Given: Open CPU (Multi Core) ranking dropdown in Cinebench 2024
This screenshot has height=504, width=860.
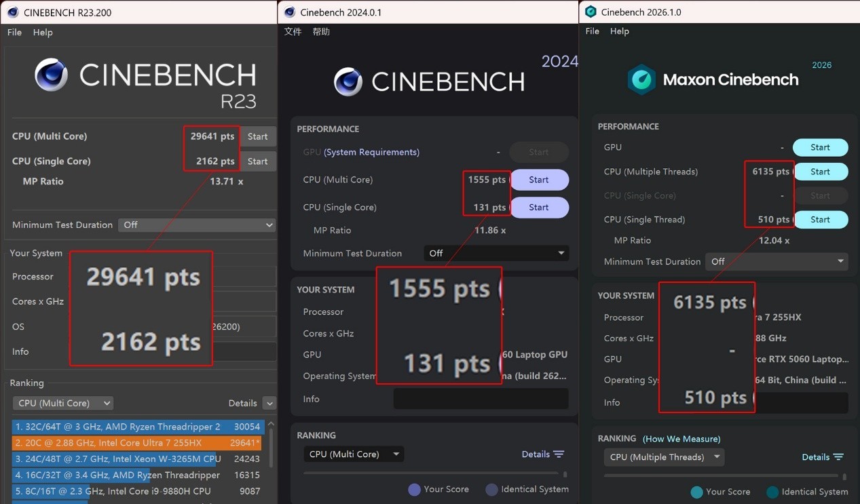Looking at the screenshot, I should (354, 454).
